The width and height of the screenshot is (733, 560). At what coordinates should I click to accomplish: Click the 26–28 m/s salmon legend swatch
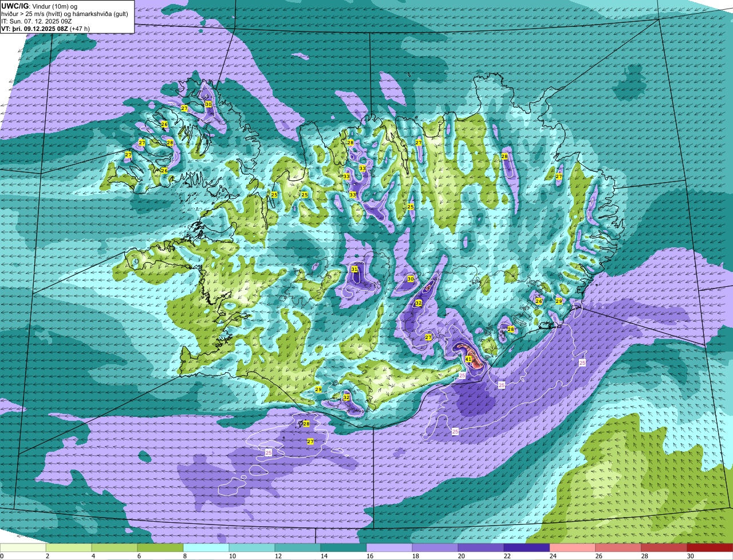point(618,548)
